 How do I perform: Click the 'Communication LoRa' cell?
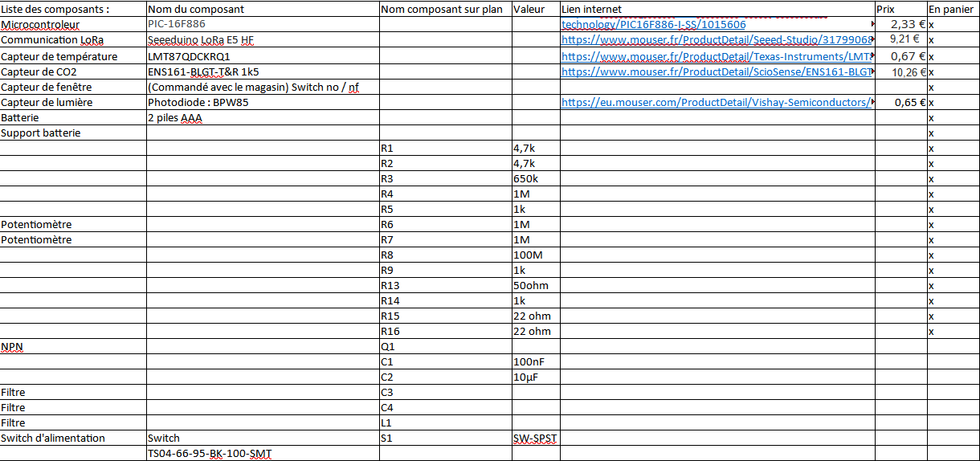(x=73, y=39)
